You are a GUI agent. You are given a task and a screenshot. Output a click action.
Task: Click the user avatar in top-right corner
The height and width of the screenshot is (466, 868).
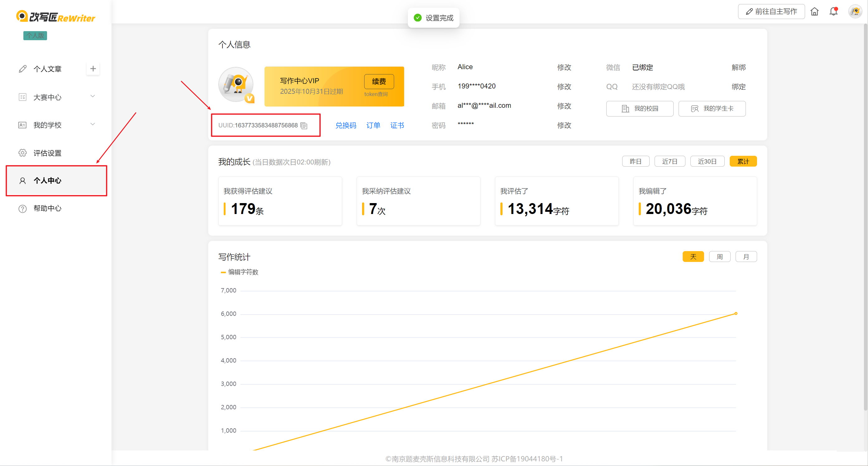(855, 12)
